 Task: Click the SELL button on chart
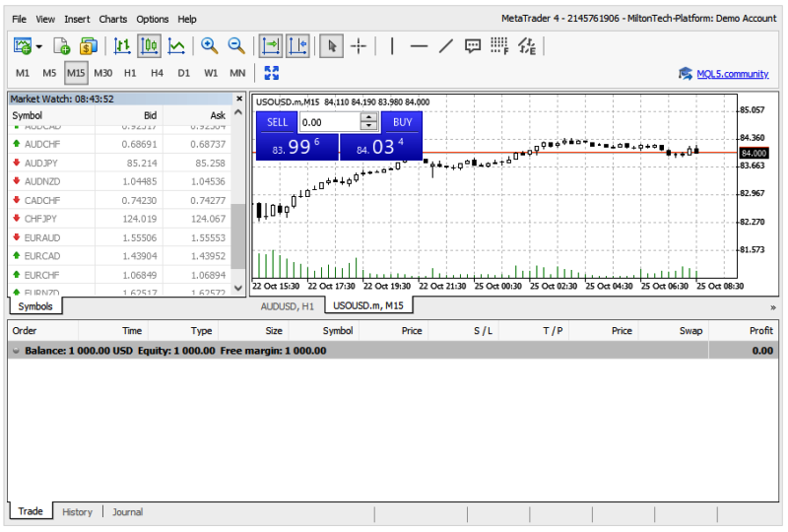point(278,122)
